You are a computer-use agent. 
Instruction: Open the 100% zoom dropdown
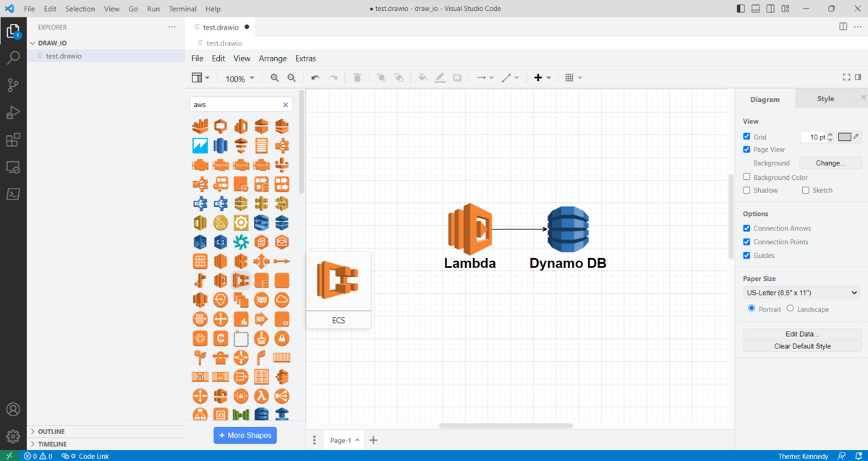[x=240, y=79]
